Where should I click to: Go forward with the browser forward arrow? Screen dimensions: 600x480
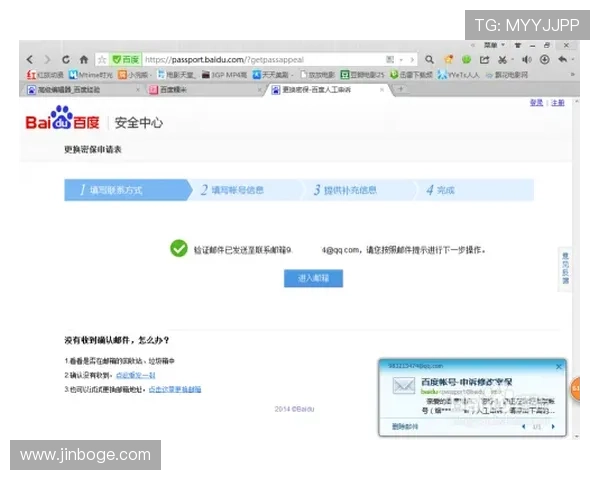point(47,60)
